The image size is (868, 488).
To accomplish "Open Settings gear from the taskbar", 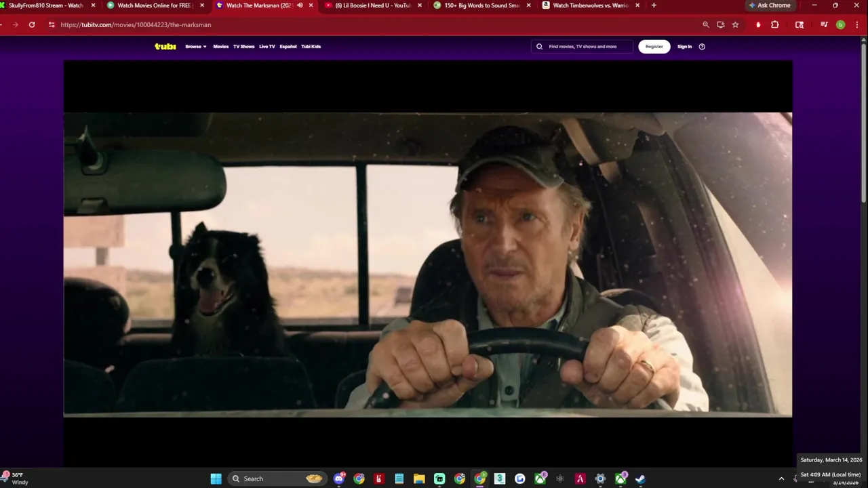I will pos(600,479).
